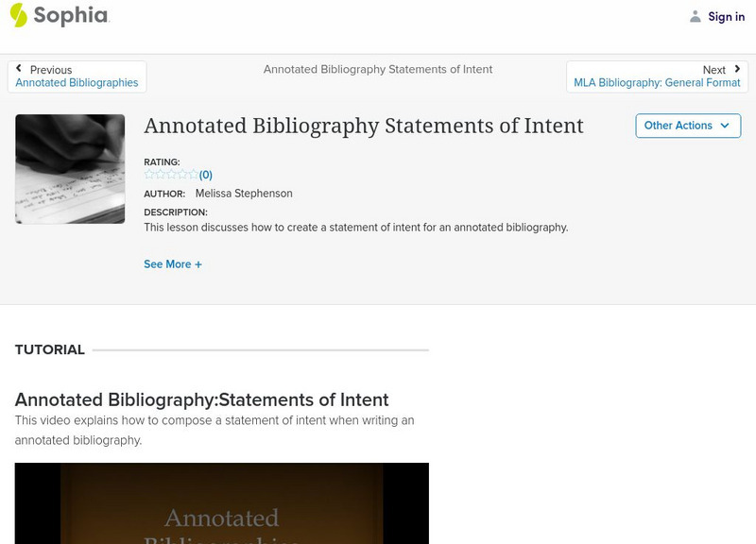The image size is (756, 544).
Task: Expand description with See More
Action: 167,264
